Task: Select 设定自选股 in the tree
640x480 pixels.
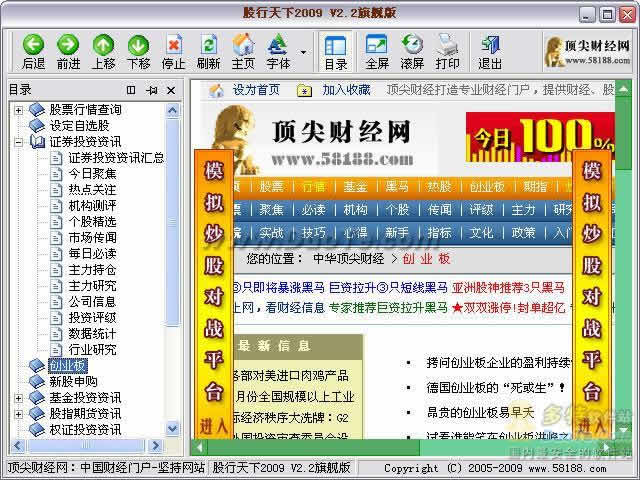Action: click(79, 126)
